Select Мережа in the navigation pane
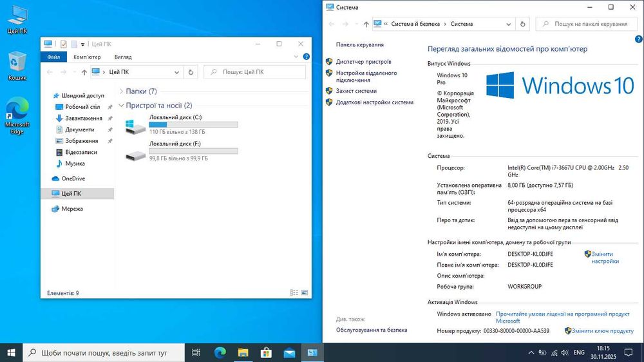 (x=72, y=209)
